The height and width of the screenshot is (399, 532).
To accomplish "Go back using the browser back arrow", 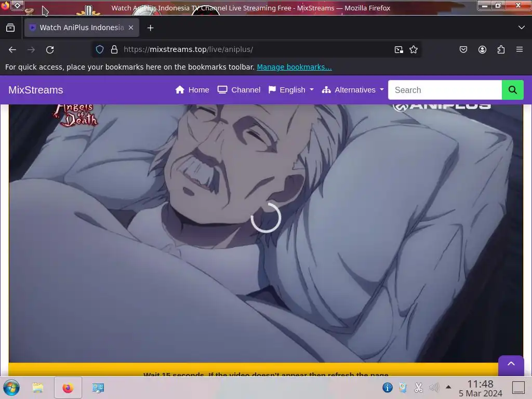I will tap(12, 49).
